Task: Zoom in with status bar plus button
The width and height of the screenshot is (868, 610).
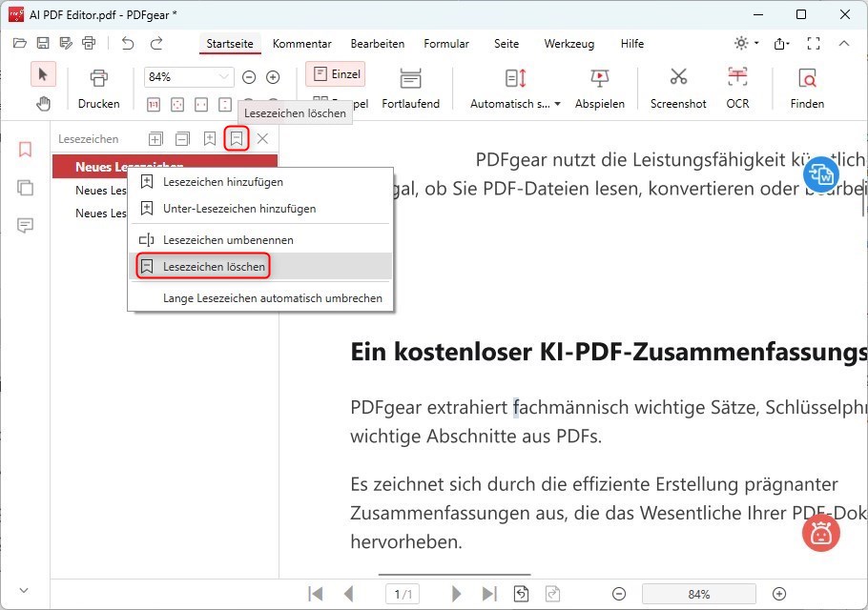Action: (x=779, y=594)
